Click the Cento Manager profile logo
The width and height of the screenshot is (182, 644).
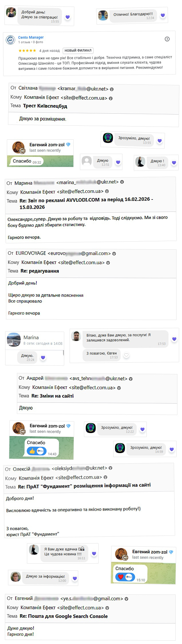click(11, 40)
